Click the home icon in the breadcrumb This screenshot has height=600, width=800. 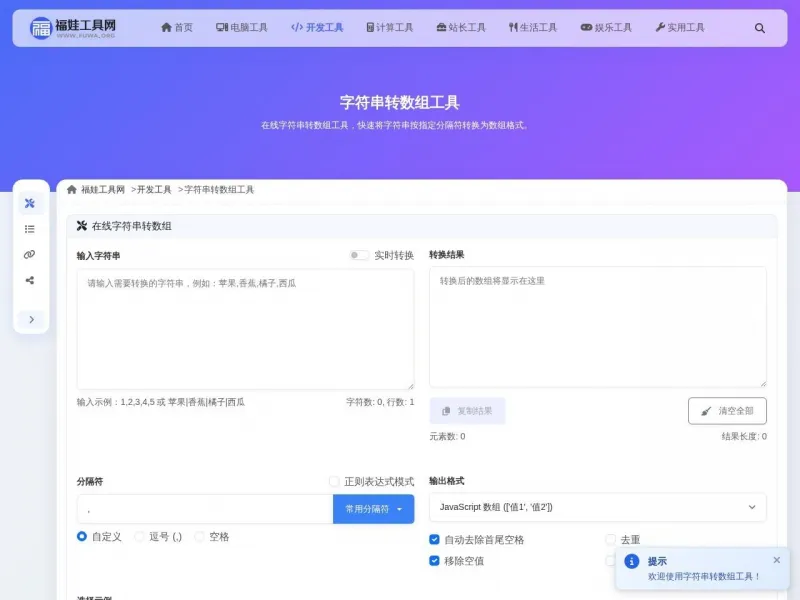point(70,189)
